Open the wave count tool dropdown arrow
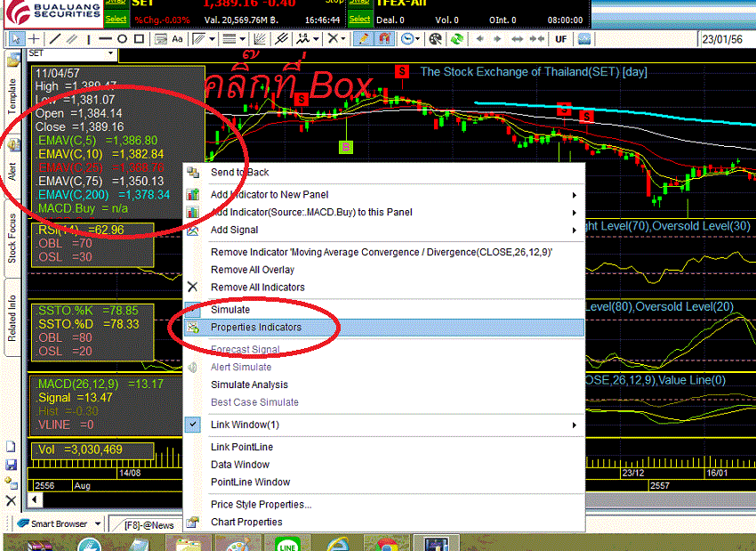This screenshot has width=756, height=551. [316, 39]
